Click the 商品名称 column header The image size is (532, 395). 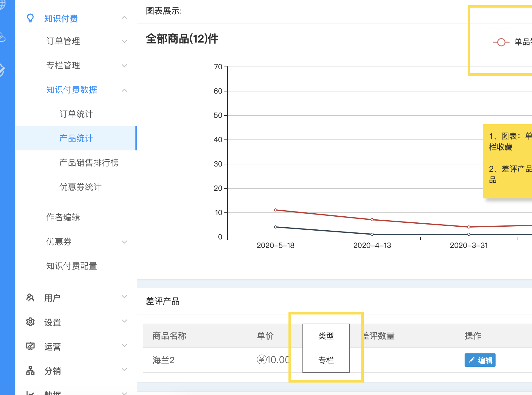click(x=169, y=336)
